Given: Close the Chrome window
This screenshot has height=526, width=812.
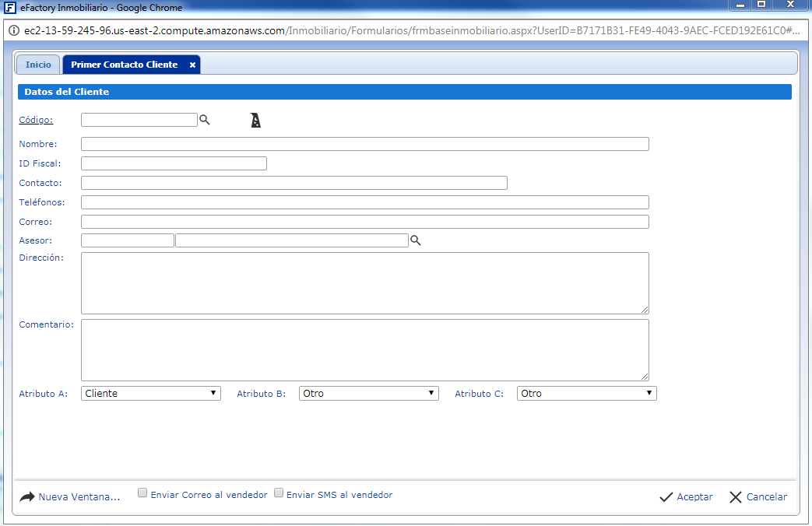Looking at the screenshot, I should point(791,5).
